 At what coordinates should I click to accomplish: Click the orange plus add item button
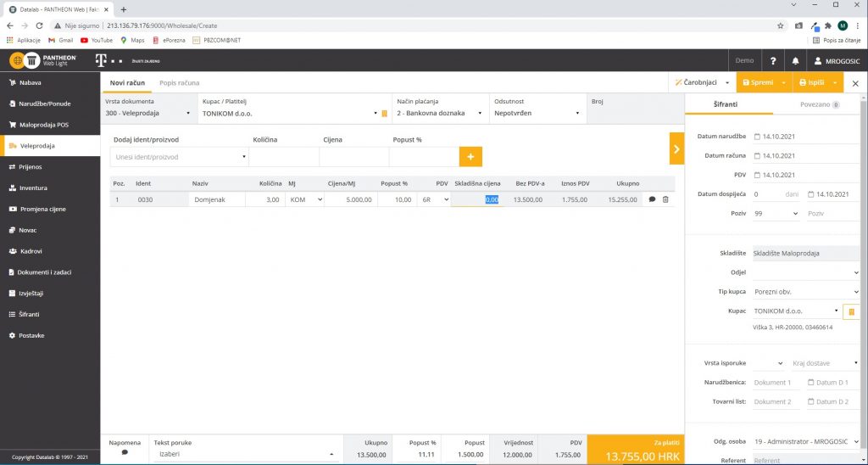(470, 157)
